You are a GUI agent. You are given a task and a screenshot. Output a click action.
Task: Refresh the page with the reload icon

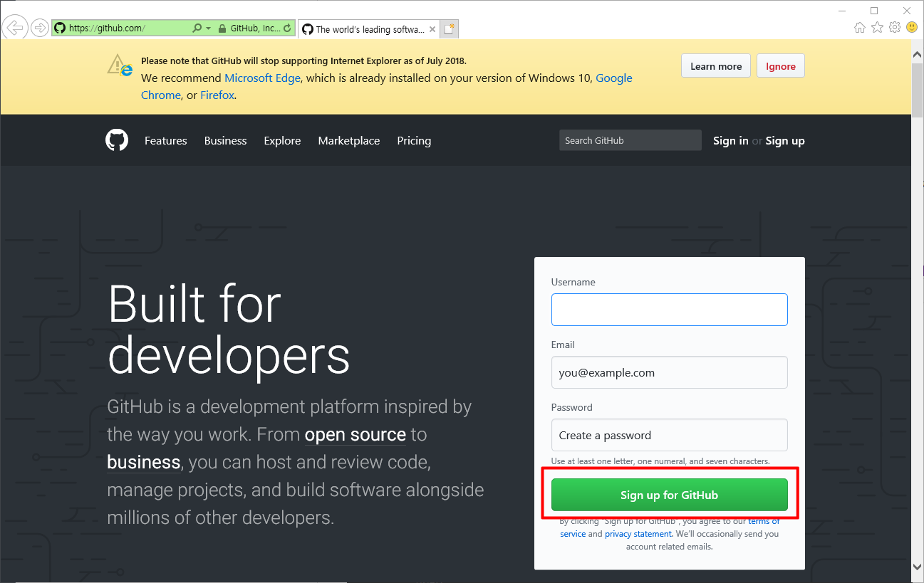(x=287, y=28)
